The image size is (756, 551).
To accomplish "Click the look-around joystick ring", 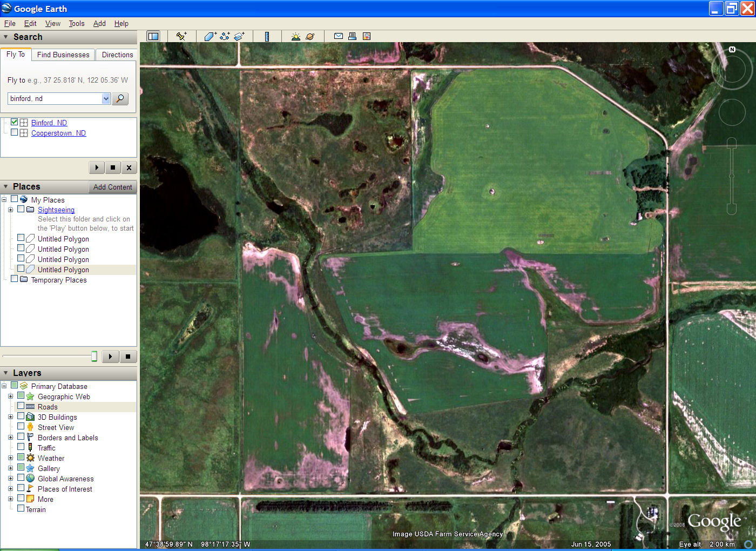I will tap(732, 70).
